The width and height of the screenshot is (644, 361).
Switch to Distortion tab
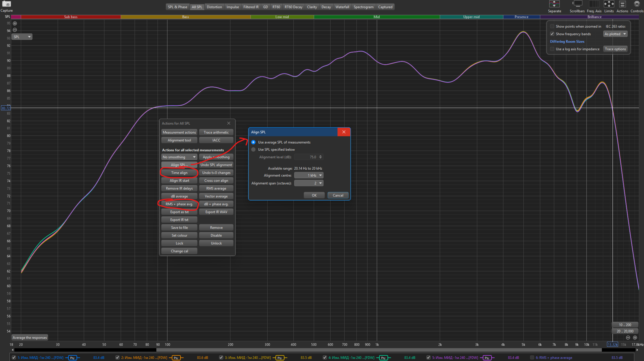[214, 7]
